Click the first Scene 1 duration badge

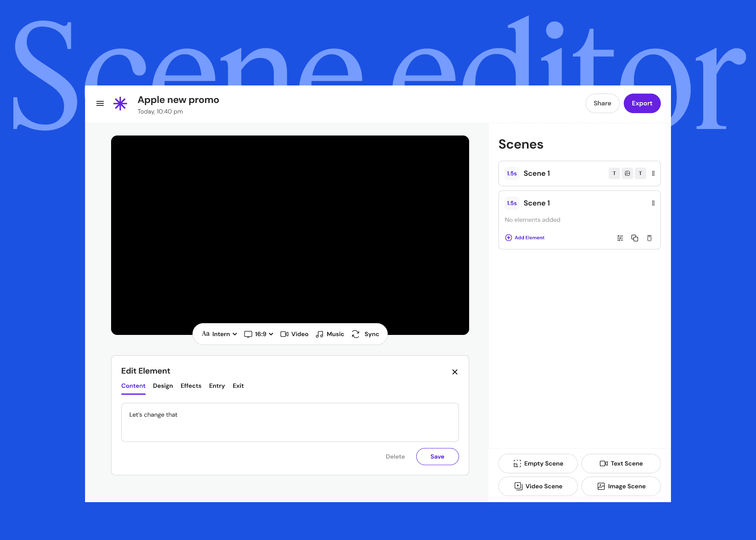512,173
